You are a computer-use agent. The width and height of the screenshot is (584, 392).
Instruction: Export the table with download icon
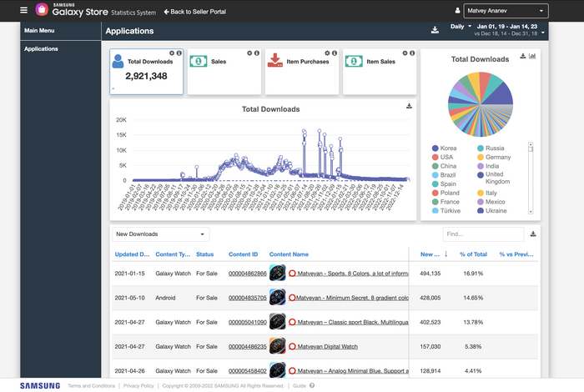[x=533, y=234]
